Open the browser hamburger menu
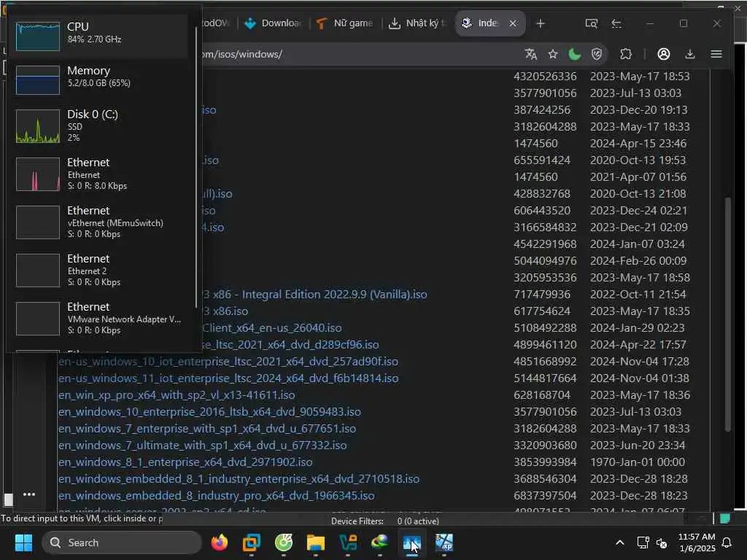747x560 pixels. pos(716,54)
